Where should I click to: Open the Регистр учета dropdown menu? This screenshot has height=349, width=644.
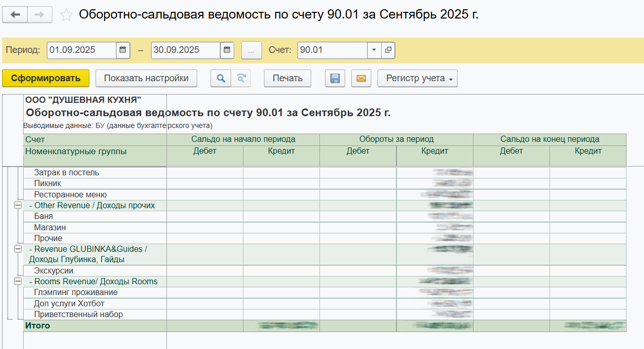(x=418, y=78)
